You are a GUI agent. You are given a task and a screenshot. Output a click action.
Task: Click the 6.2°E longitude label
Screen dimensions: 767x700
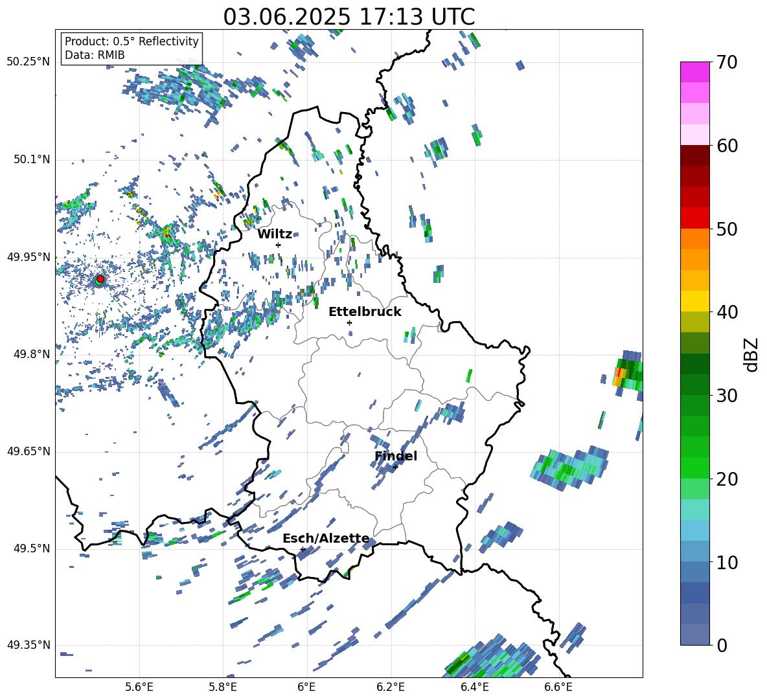(x=391, y=687)
